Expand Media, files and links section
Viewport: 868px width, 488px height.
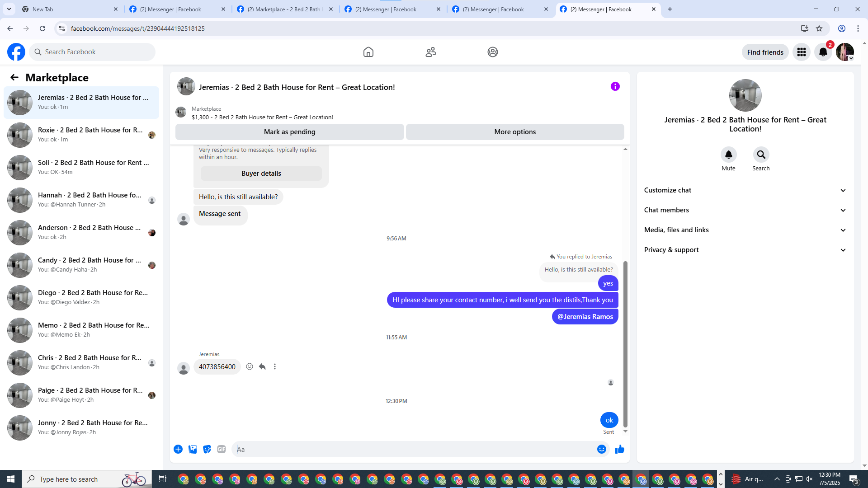click(x=745, y=230)
